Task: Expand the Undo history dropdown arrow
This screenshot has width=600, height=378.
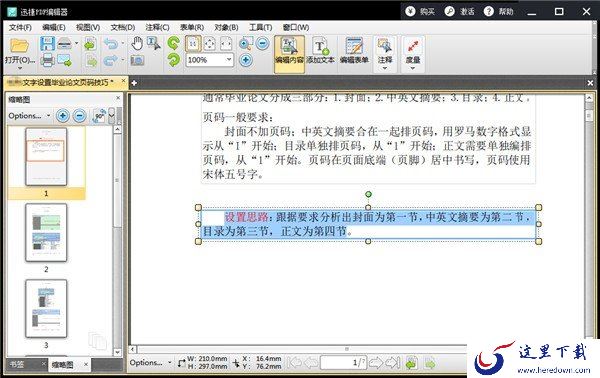Action: (x=122, y=43)
